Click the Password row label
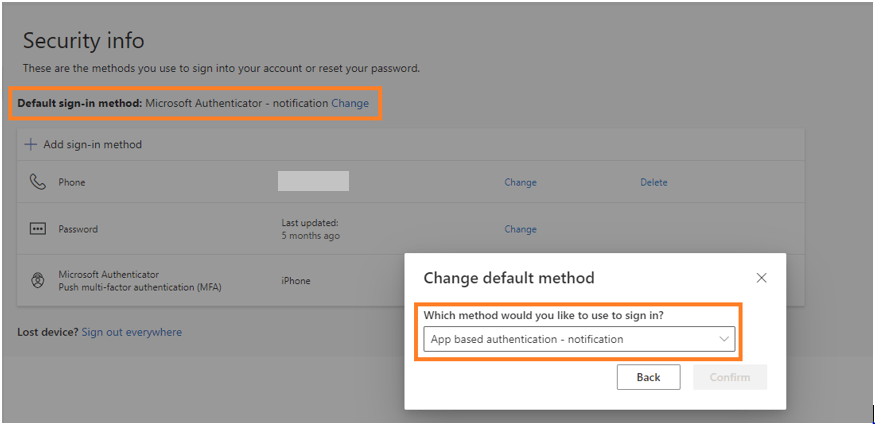The image size is (875, 424). click(x=78, y=229)
